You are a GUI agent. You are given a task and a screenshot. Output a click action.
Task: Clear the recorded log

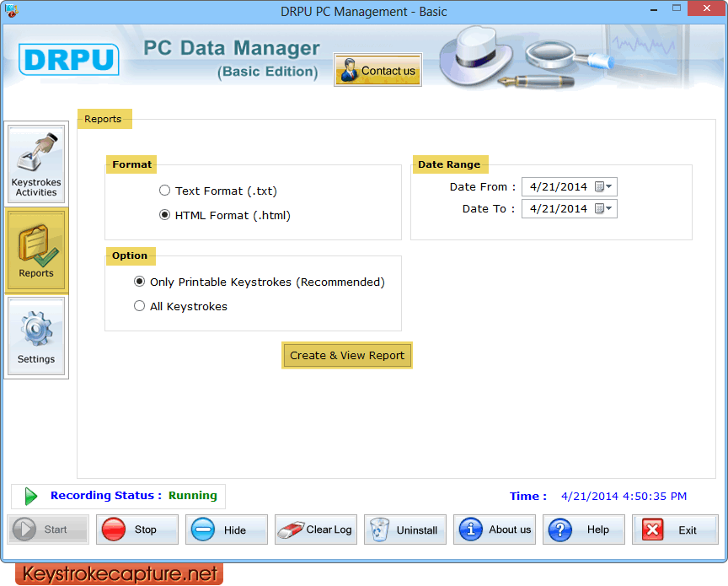point(316,530)
